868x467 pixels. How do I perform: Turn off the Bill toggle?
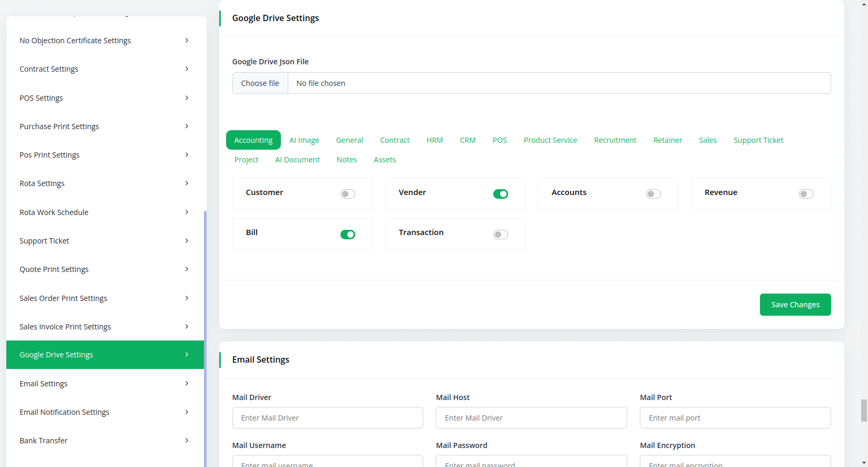(347, 235)
